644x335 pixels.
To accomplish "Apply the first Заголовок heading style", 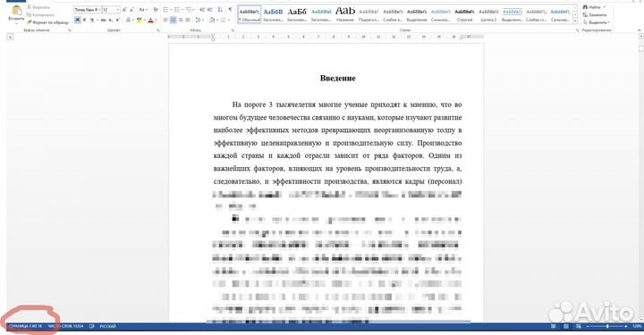I will click(273, 15).
